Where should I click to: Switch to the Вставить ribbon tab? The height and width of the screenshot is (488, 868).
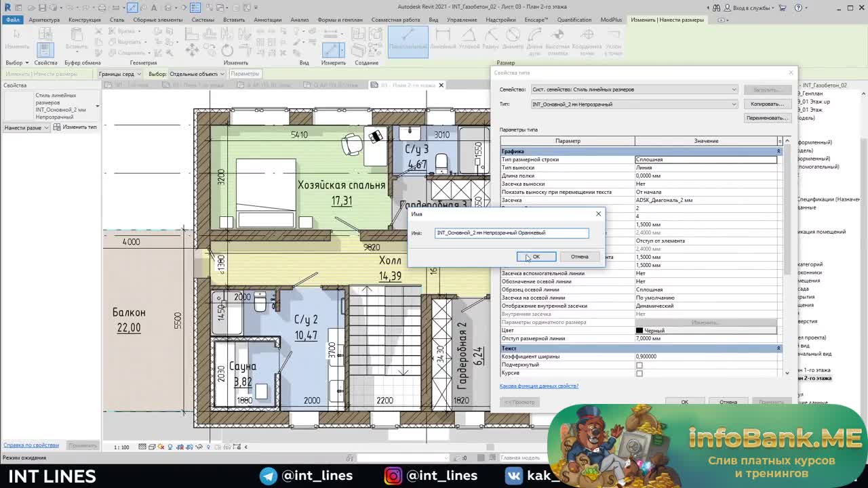[234, 20]
